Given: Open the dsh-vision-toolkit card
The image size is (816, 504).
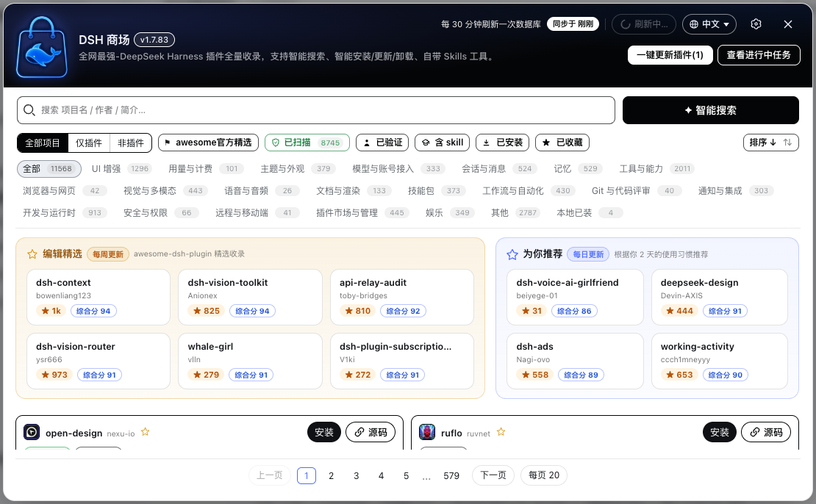Looking at the screenshot, I should tap(251, 297).
